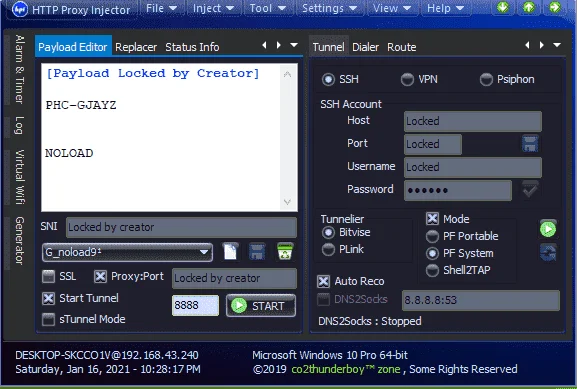Click the checkmark icon beside Password field

coord(530,190)
